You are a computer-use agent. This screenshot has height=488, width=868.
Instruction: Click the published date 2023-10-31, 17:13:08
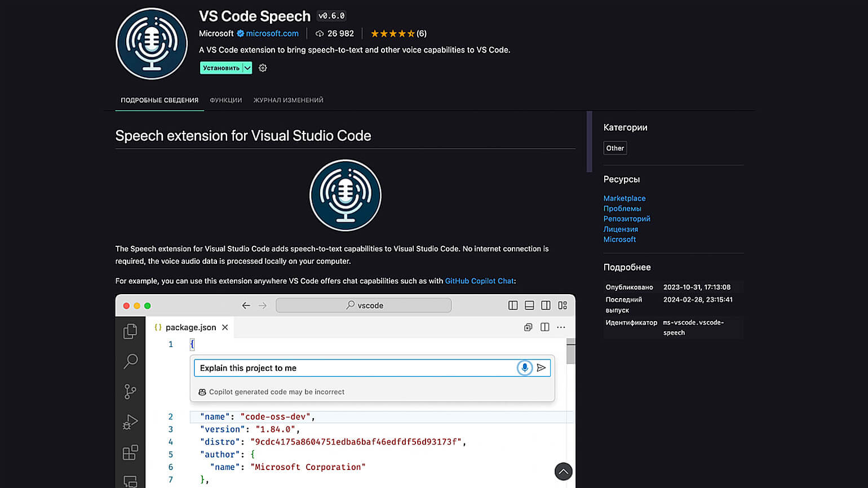[697, 287]
